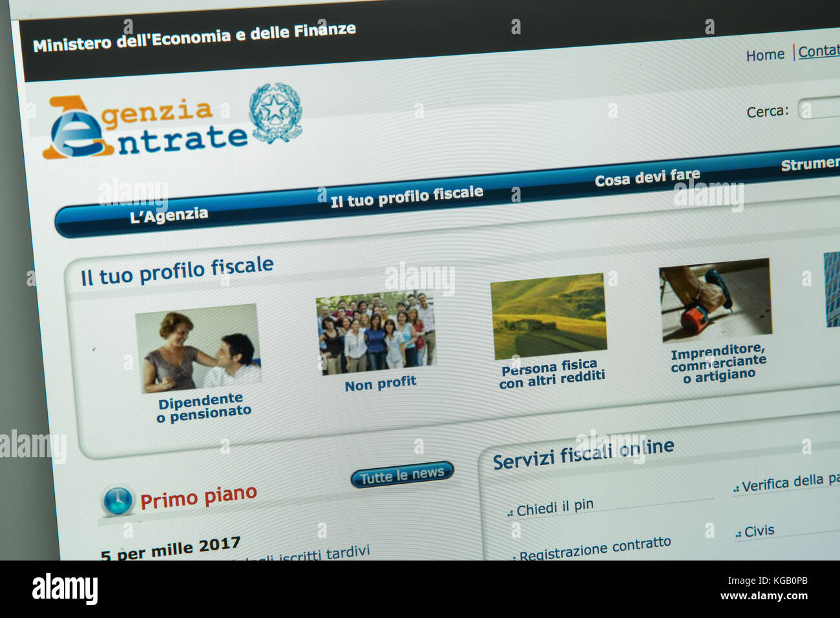Open the Strumenti menu

810,164
